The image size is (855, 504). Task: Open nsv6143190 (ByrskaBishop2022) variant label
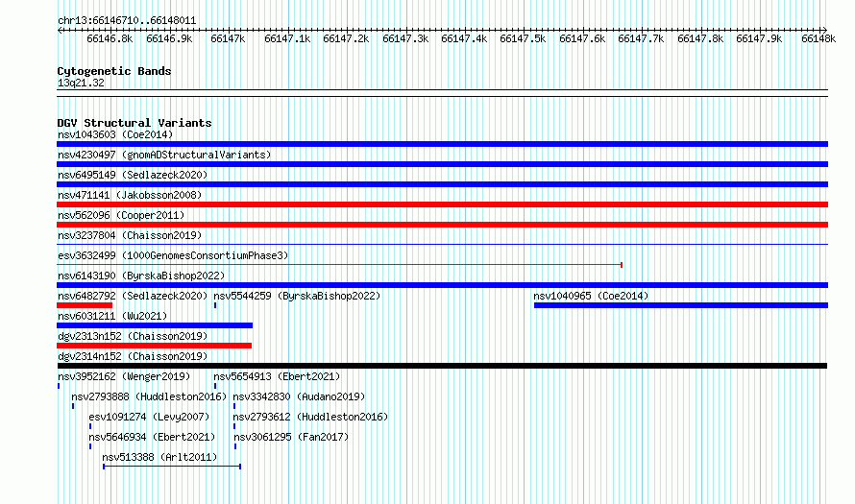pyautogui.click(x=141, y=276)
